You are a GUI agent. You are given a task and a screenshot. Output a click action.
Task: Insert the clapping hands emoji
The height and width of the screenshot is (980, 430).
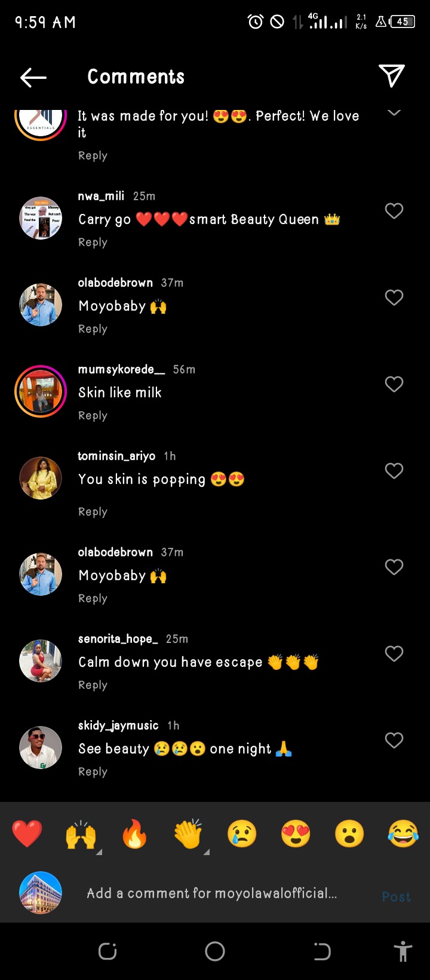coord(188,834)
